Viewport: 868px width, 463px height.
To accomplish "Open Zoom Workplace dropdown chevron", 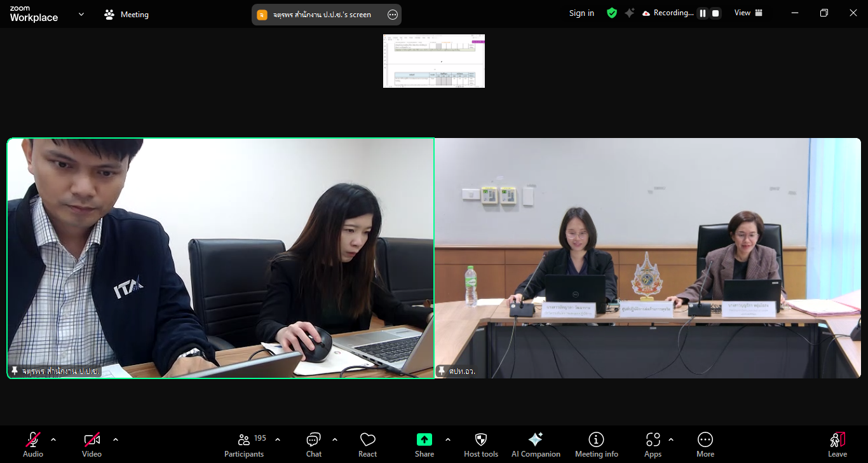I will pyautogui.click(x=81, y=14).
